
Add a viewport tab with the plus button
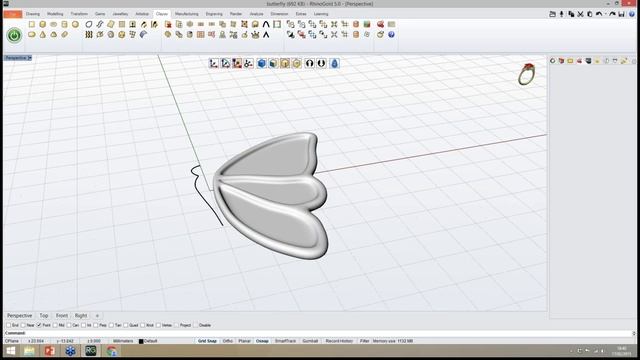tap(97, 316)
